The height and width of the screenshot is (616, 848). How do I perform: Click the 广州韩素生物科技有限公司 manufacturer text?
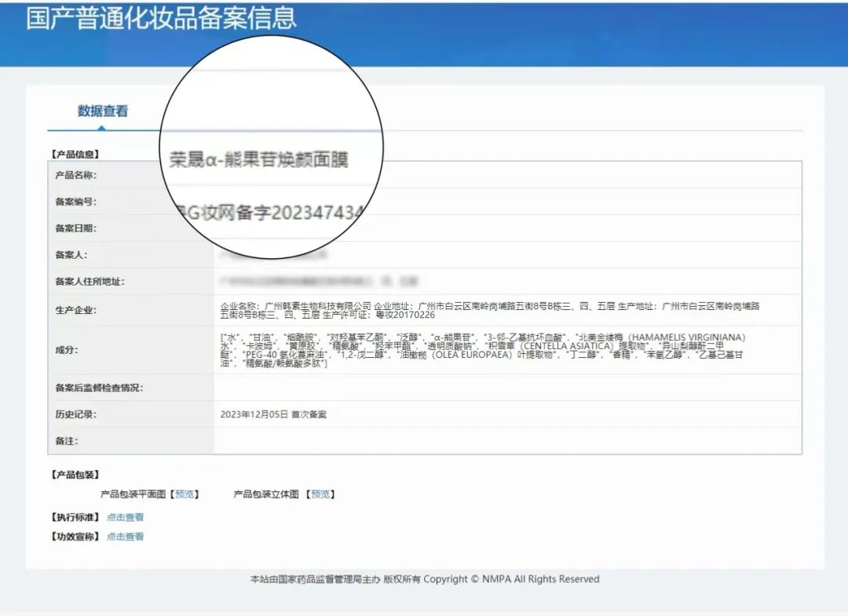[x=318, y=306]
